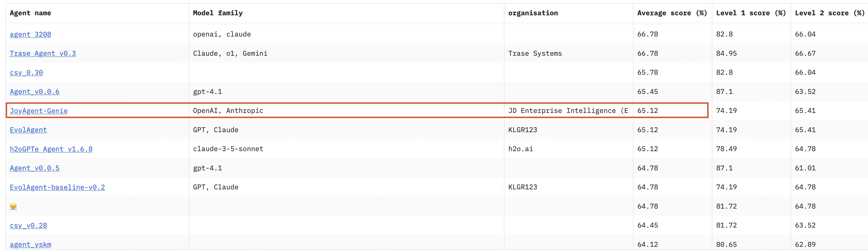The image size is (868, 252).
Task: Open the EvolAgent link
Action: [x=28, y=129]
